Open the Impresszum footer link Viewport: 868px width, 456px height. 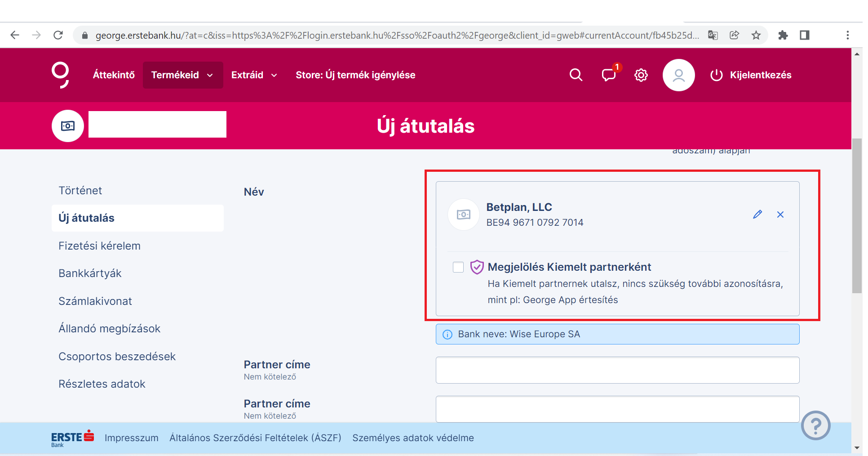pos(132,438)
